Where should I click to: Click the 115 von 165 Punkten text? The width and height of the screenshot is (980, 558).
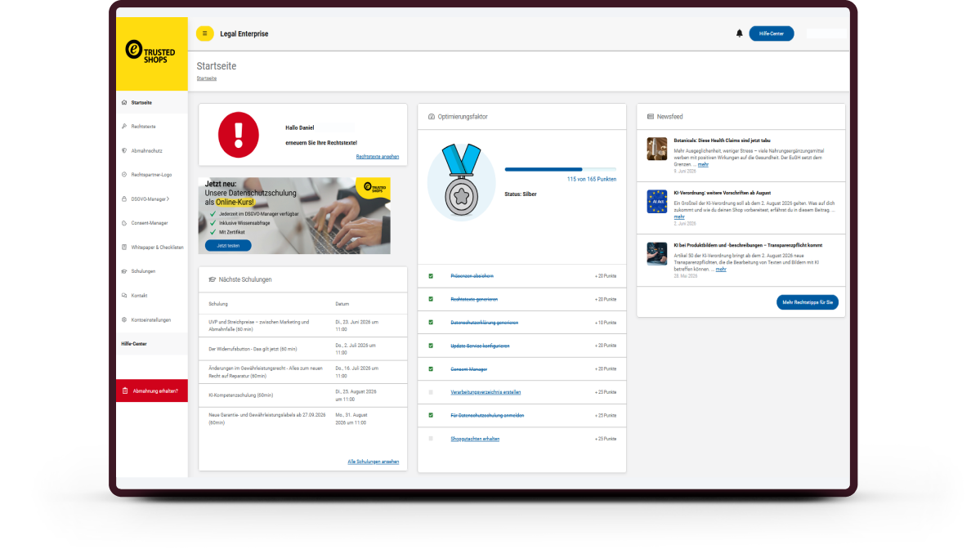pos(591,180)
